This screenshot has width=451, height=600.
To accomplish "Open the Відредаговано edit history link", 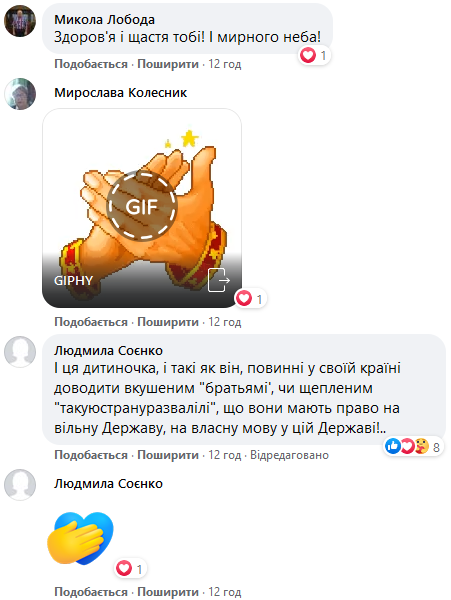I will [x=290, y=455].
